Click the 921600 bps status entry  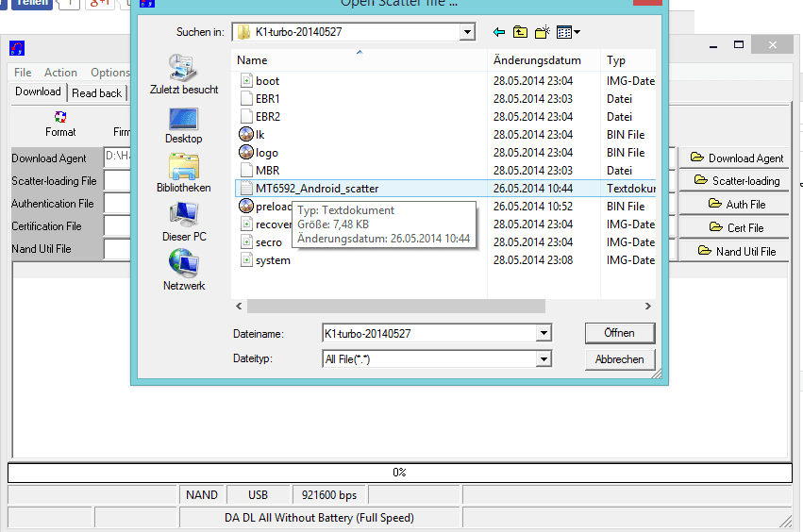[328, 495]
